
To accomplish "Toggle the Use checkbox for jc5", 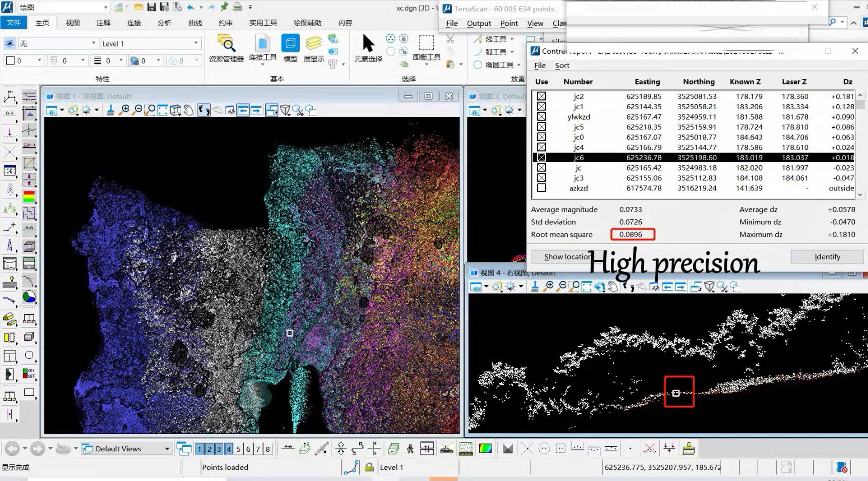I will point(541,127).
